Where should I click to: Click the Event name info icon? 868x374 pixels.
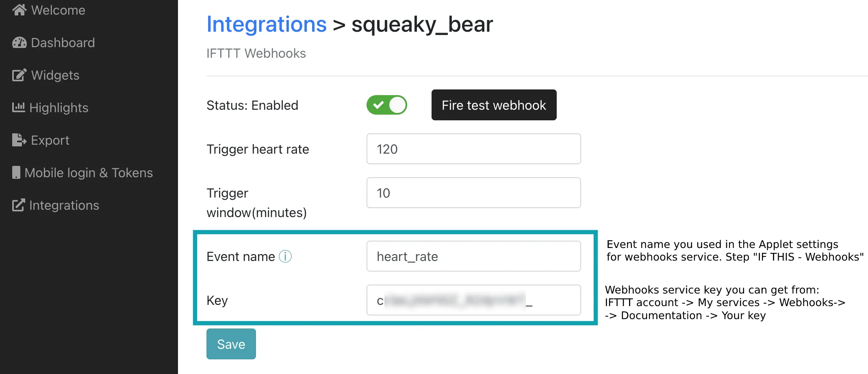(285, 257)
